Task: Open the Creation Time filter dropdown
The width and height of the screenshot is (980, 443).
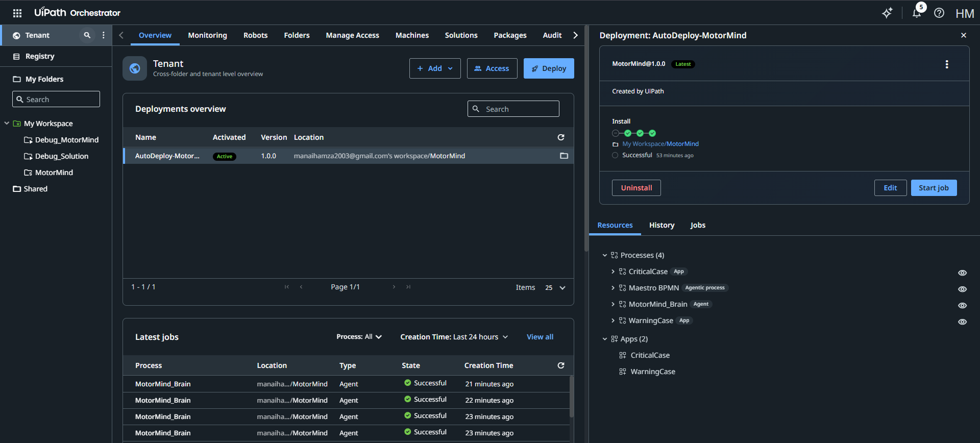Action: point(454,337)
